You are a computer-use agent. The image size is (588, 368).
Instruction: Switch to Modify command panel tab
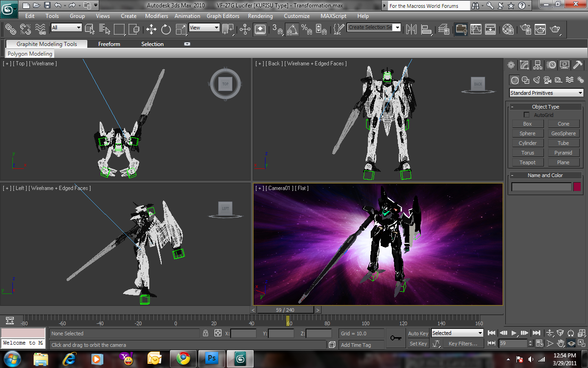524,65
